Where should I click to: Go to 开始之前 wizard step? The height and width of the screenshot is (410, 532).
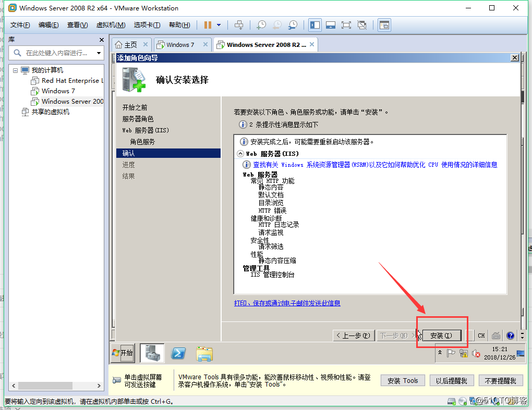point(135,107)
